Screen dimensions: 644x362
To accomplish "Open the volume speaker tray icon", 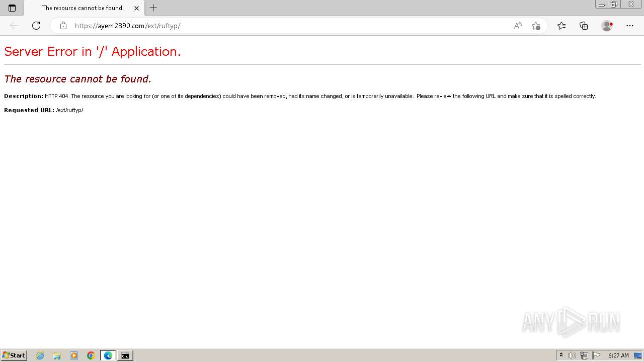I will point(572,355).
